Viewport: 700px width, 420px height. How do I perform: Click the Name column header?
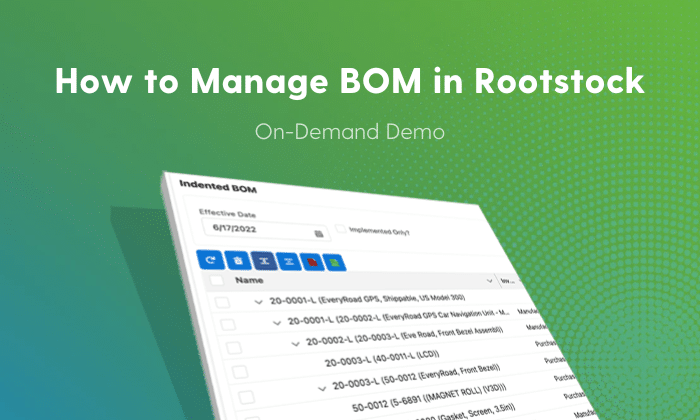249,280
